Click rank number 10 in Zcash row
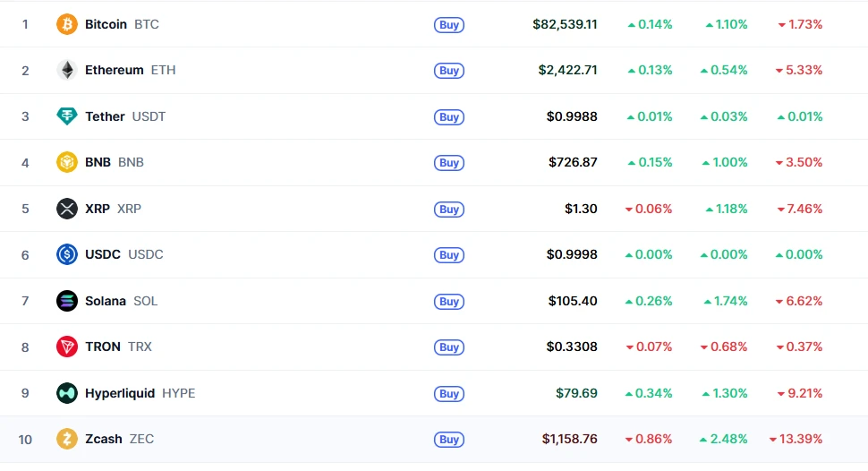Screen dimensions: 868x471 [25, 440]
